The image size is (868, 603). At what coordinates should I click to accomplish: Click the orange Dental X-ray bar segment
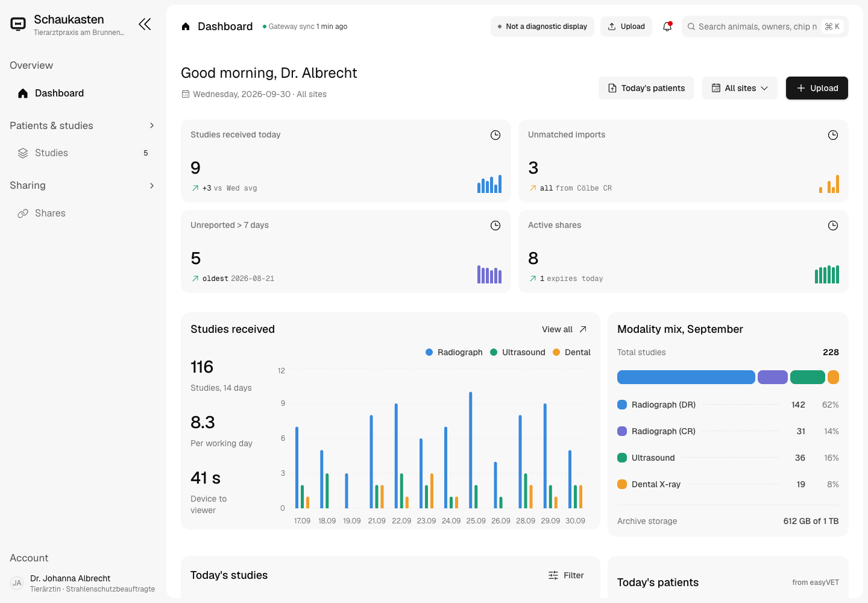(x=833, y=377)
